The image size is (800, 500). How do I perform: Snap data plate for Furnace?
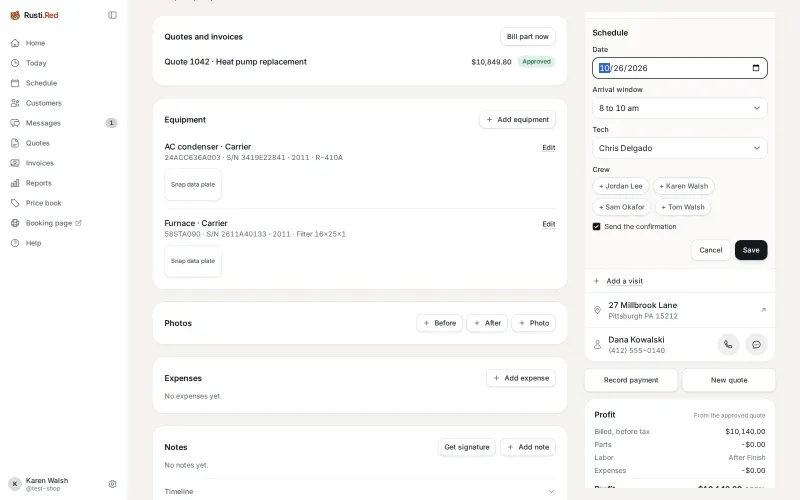(193, 261)
